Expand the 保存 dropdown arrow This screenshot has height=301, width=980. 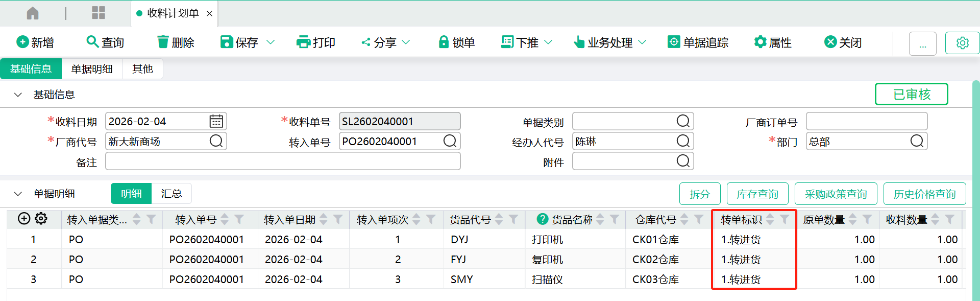271,42
